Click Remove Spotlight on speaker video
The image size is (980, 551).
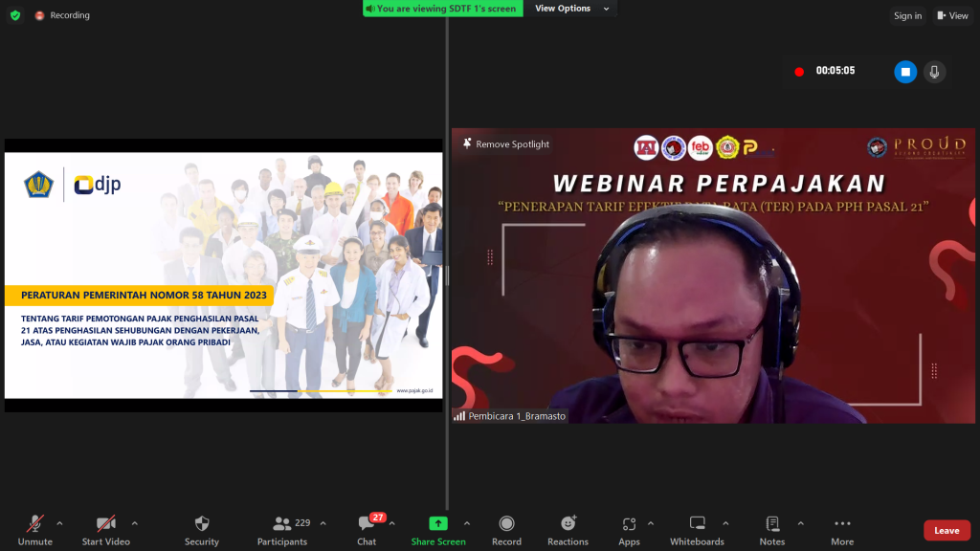coord(506,144)
